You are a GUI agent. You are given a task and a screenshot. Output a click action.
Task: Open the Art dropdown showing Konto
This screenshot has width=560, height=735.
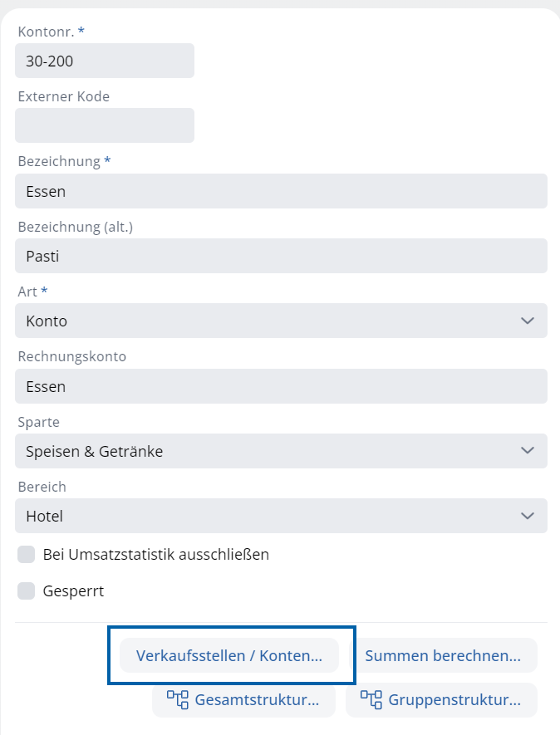tap(281, 321)
